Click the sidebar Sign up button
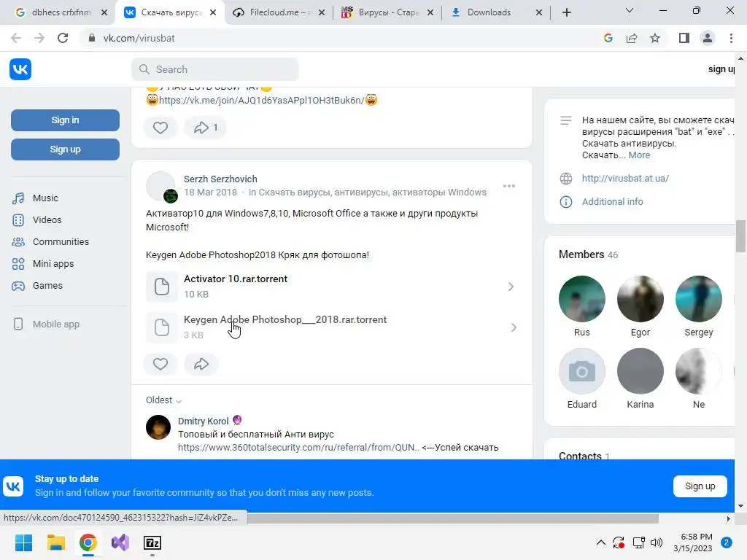 (x=65, y=149)
